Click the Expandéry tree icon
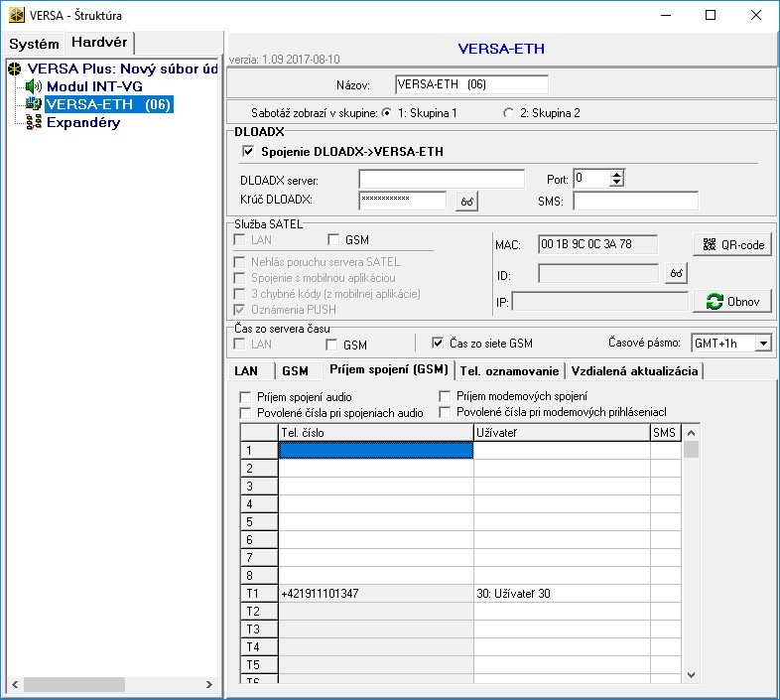This screenshot has width=780, height=700. coord(33,123)
